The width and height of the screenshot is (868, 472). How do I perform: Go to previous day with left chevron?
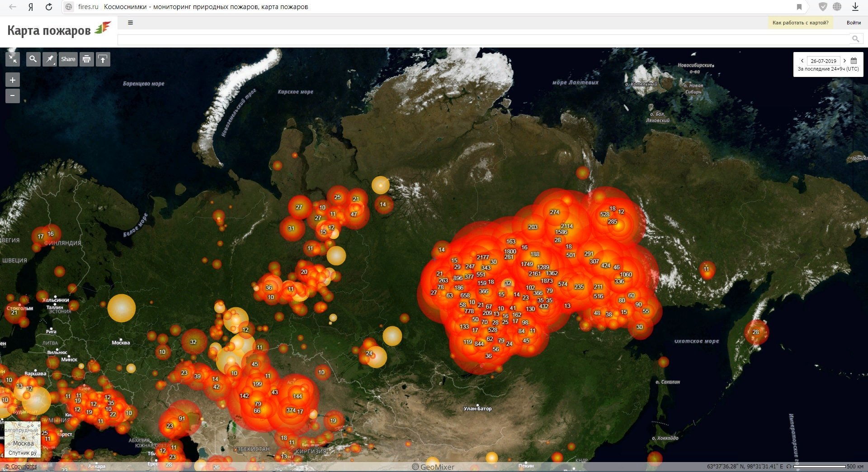802,61
